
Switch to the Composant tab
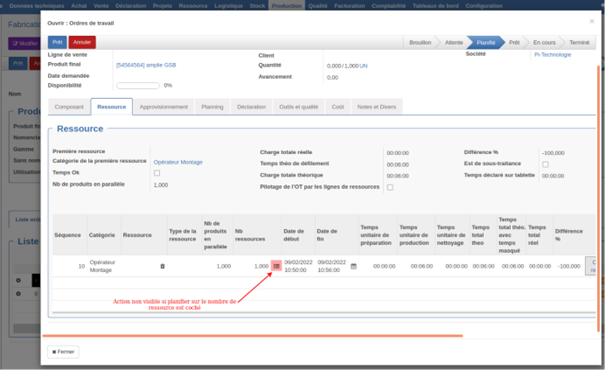(69, 107)
